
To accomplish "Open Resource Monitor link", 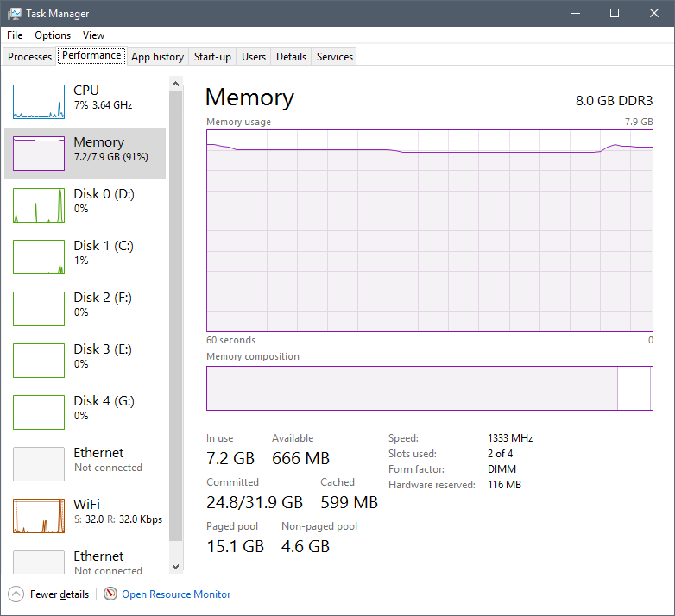I will 176,594.
